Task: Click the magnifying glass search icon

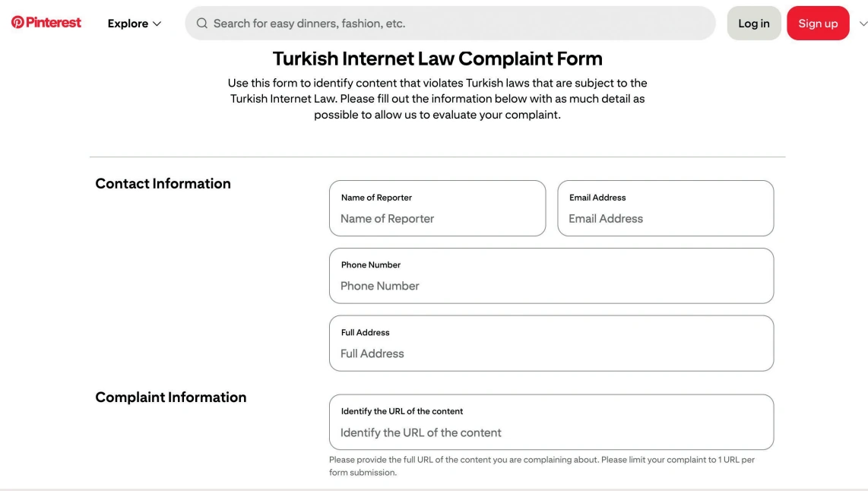Action: coord(201,24)
